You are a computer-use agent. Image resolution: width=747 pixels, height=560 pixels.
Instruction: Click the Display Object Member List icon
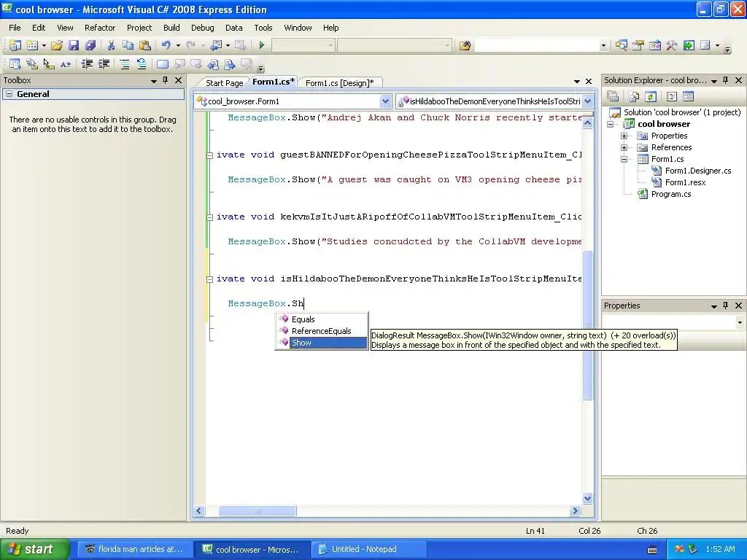15,64
